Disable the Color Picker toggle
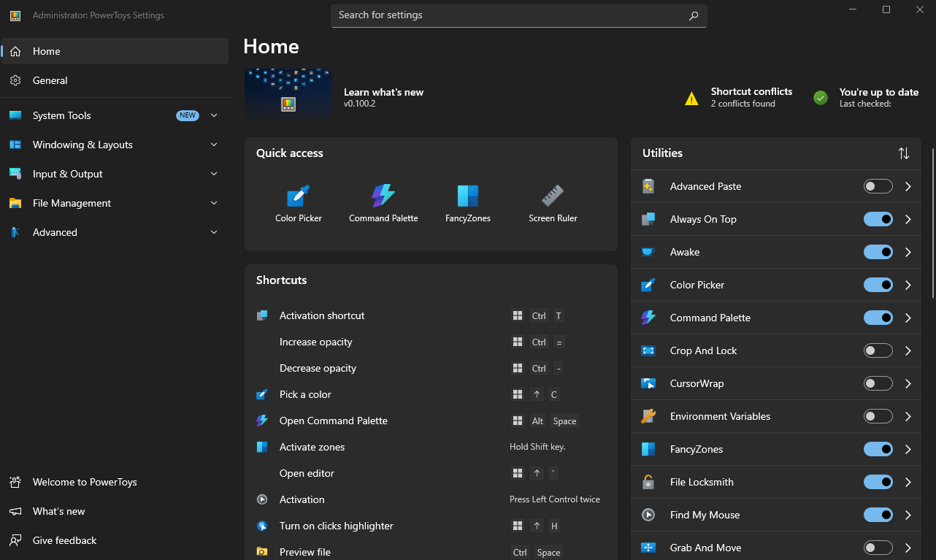 pos(878,285)
